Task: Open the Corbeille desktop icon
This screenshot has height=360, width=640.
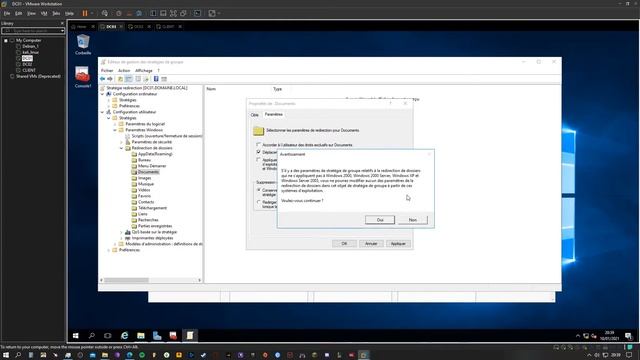Action: pyautogui.click(x=83, y=45)
